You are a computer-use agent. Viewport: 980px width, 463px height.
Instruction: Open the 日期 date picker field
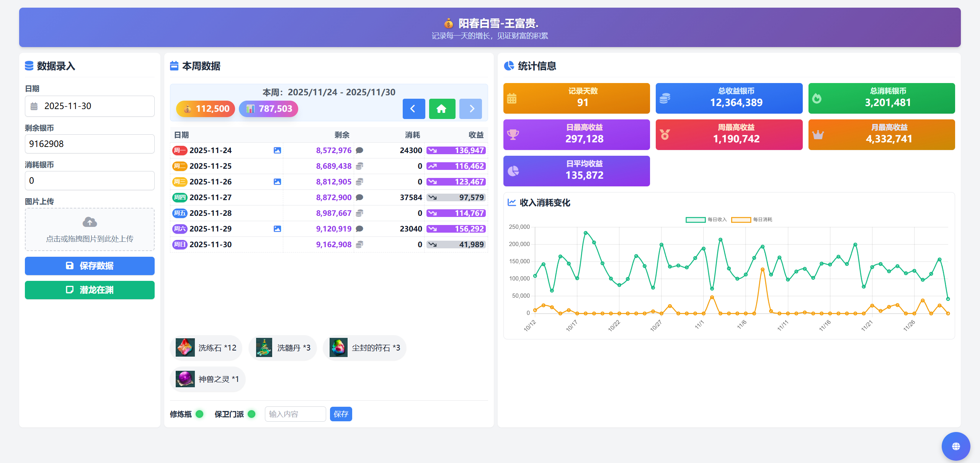[x=90, y=106]
